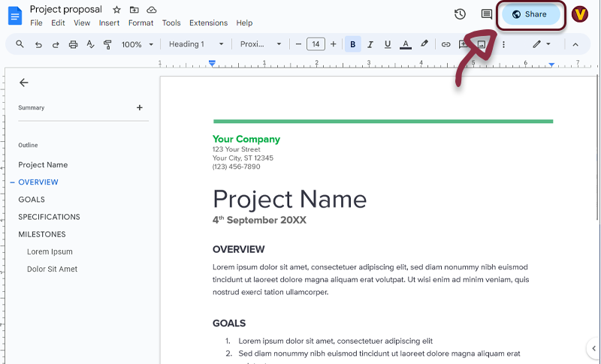Image resolution: width=601 pixels, height=364 pixels.
Task: Undo the last action
Action: coord(38,44)
